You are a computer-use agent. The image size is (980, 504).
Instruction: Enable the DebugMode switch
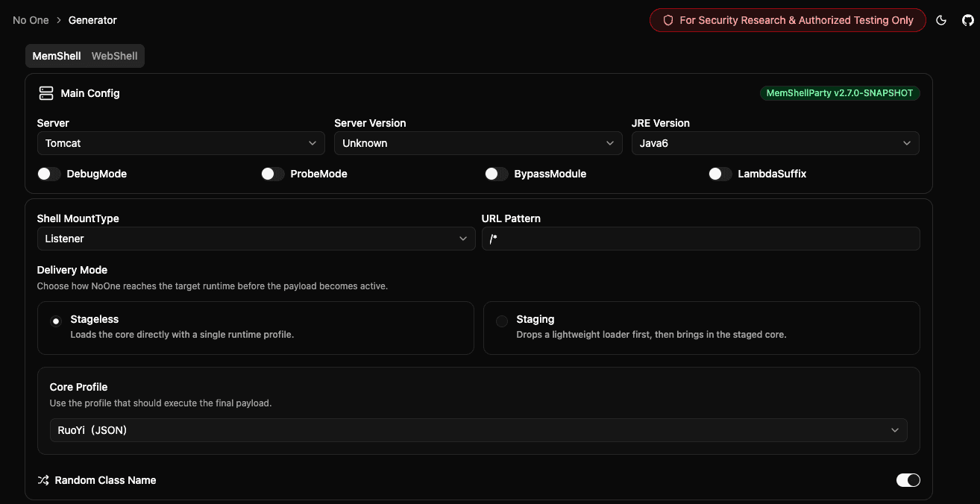tap(49, 174)
